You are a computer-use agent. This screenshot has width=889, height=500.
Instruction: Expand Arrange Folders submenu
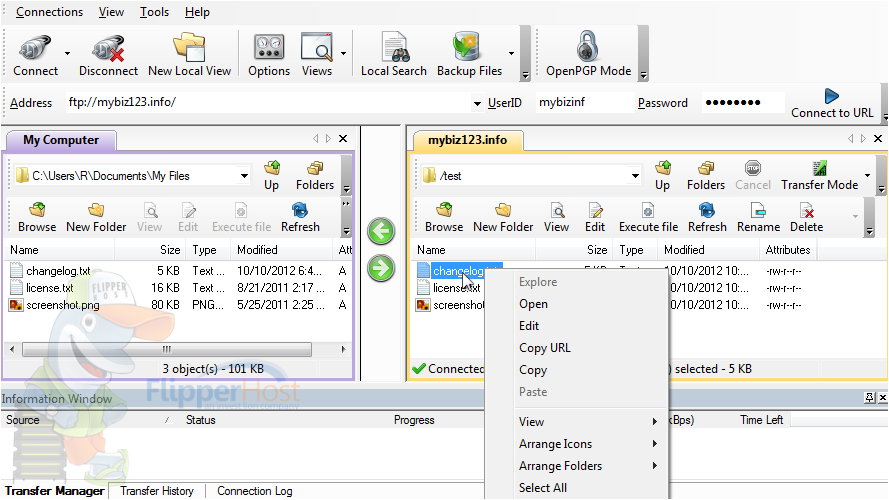655,465
